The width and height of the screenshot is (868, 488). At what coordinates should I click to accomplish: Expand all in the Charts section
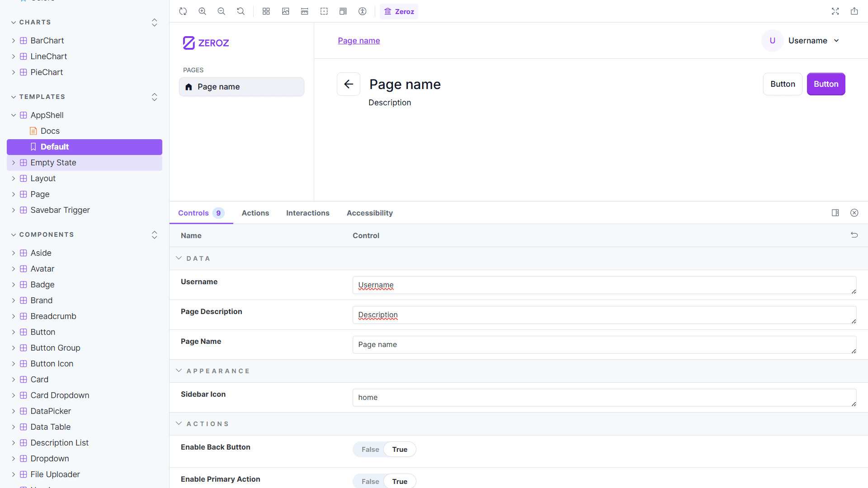click(155, 22)
